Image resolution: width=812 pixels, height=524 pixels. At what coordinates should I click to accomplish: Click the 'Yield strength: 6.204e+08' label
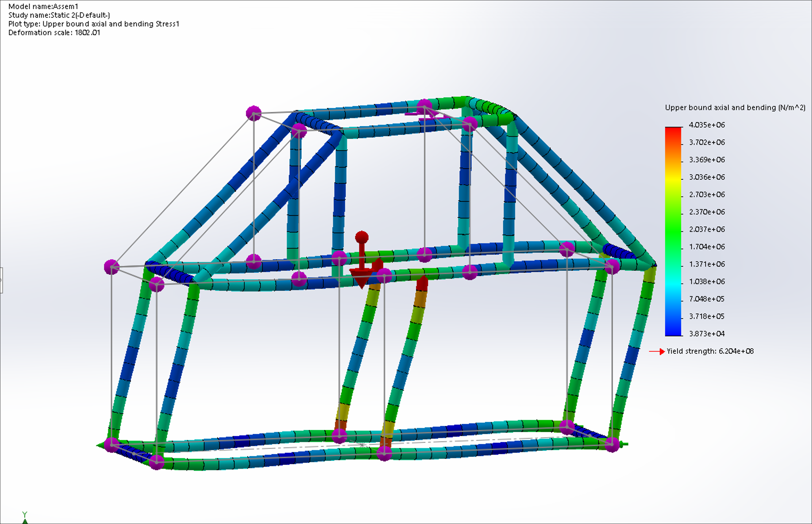tap(710, 351)
